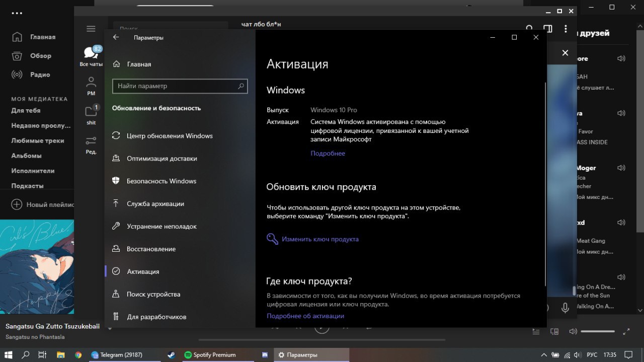The width and height of the screenshot is (644, 362).
Task: Open Telegram three-dot more menu
Action: point(566,29)
